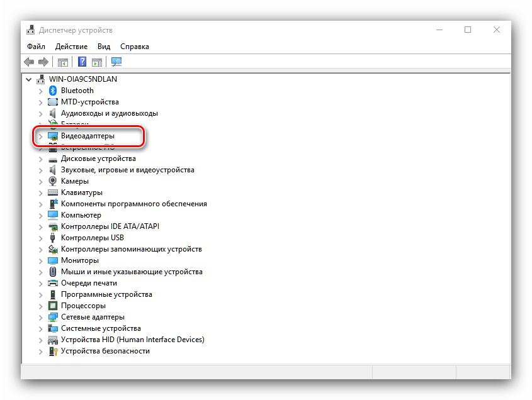This screenshot has width=532, height=400.
Task: Select Устройства HID (Human Interface Devices)
Action: [x=132, y=340]
